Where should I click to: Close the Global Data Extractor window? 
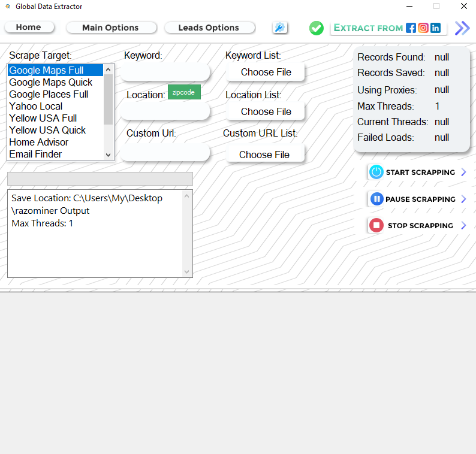tap(463, 6)
